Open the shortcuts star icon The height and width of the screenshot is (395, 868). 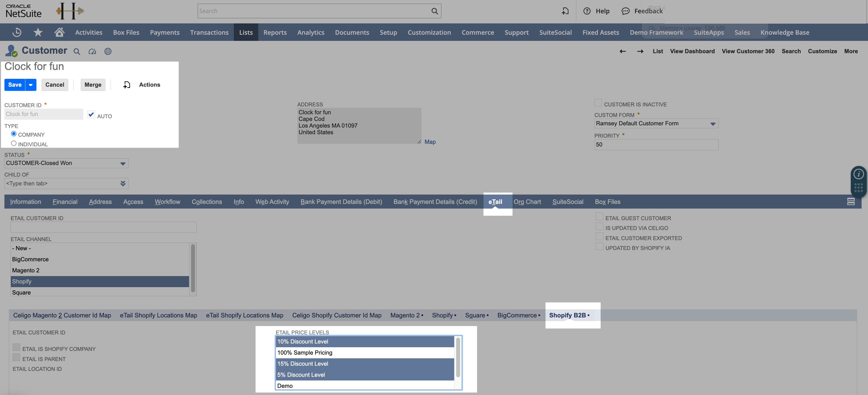click(x=38, y=32)
